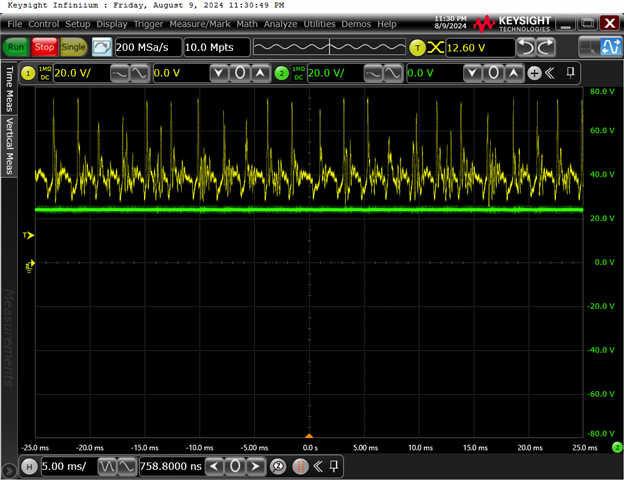Compress the horizontal timebase (dense wave icon)
The image size is (624, 480).
click(107, 466)
